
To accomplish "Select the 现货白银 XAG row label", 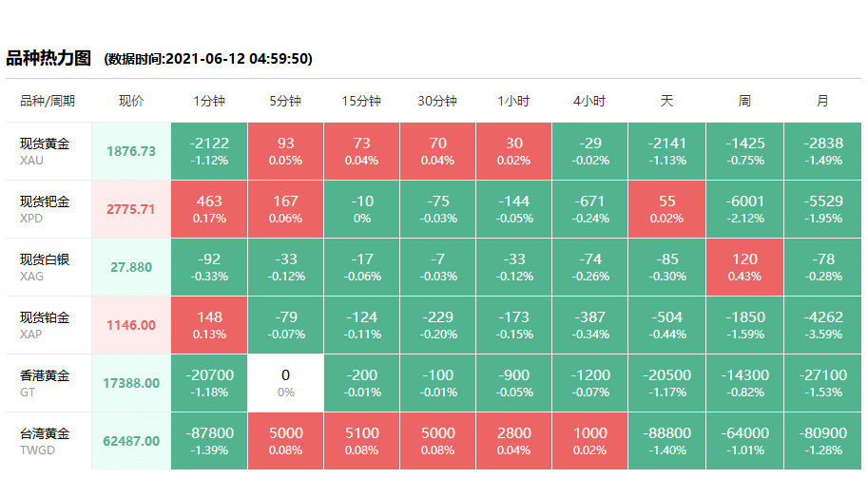I will (45, 267).
